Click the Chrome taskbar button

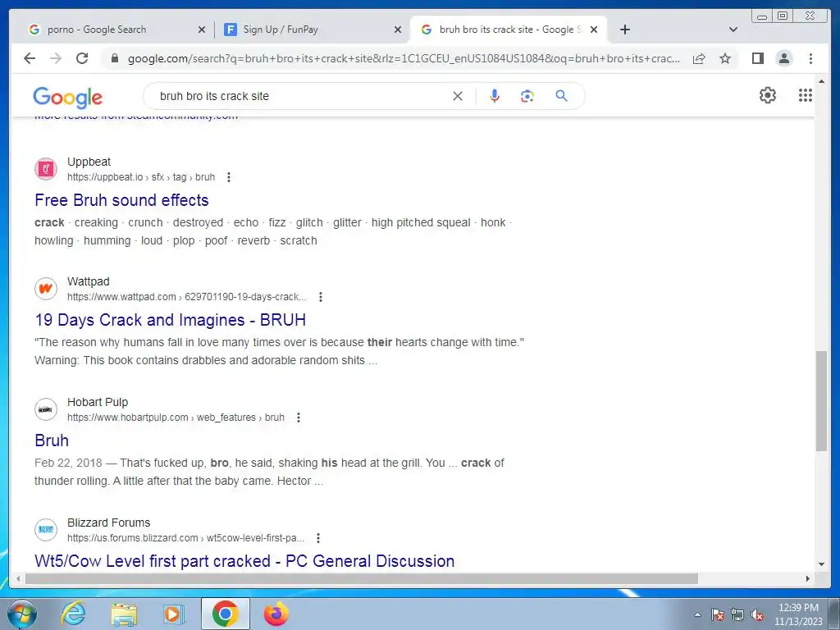tap(225, 614)
